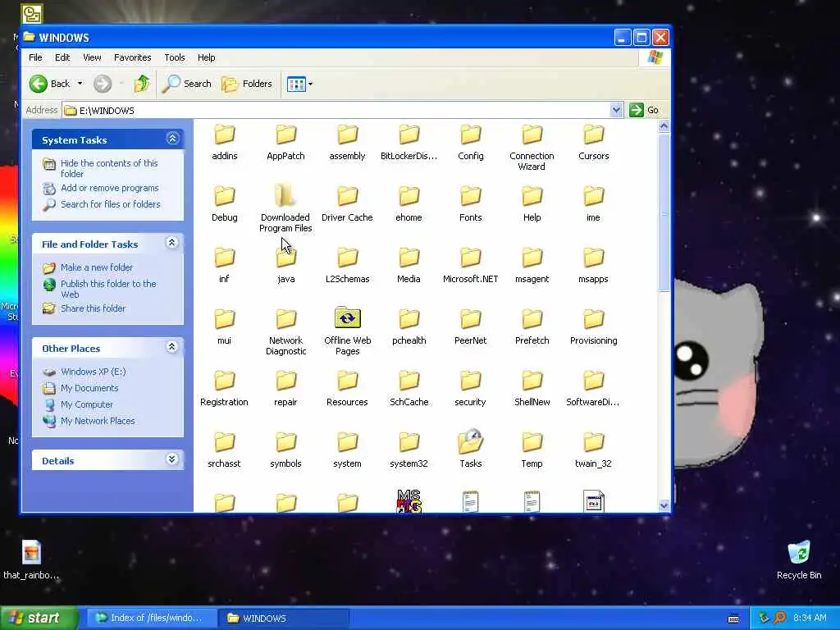The width and height of the screenshot is (840, 630).
Task: Click the clock showing 8:34 AM
Action: point(810,618)
